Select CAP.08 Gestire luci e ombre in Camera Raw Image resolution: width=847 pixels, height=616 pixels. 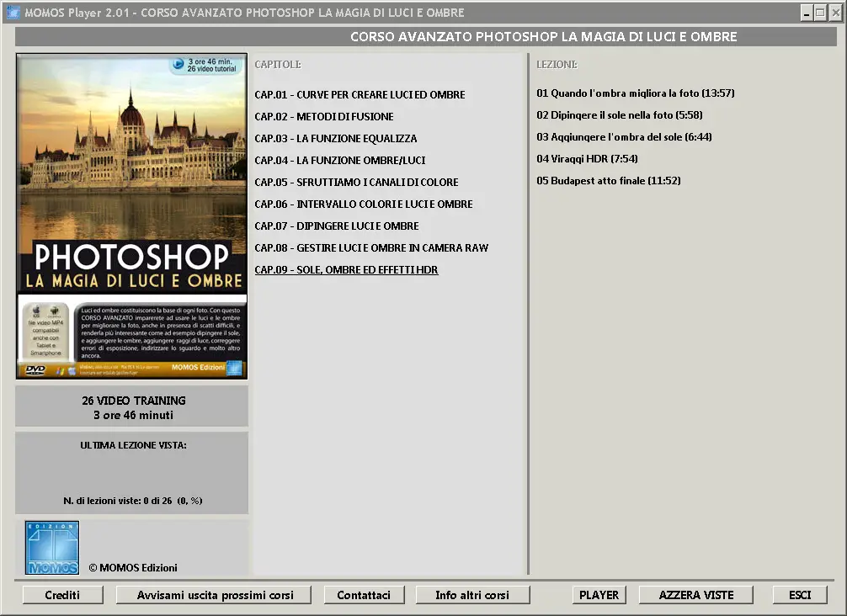(x=371, y=247)
